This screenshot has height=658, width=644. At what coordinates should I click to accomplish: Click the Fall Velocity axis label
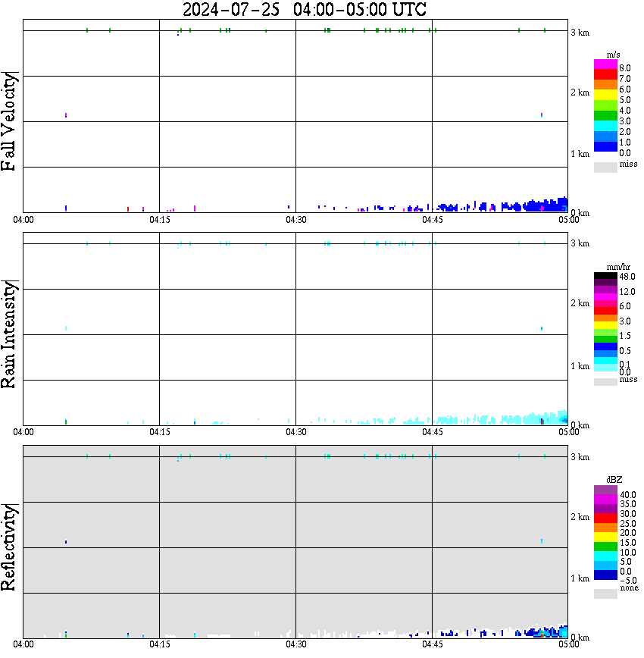pyautogui.click(x=8, y=121)
